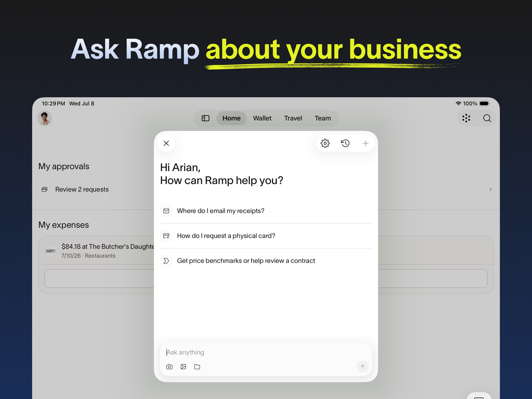
Task: Click the 'My approvals' heading
Action: pyautogui.click(x=64, y=166)
